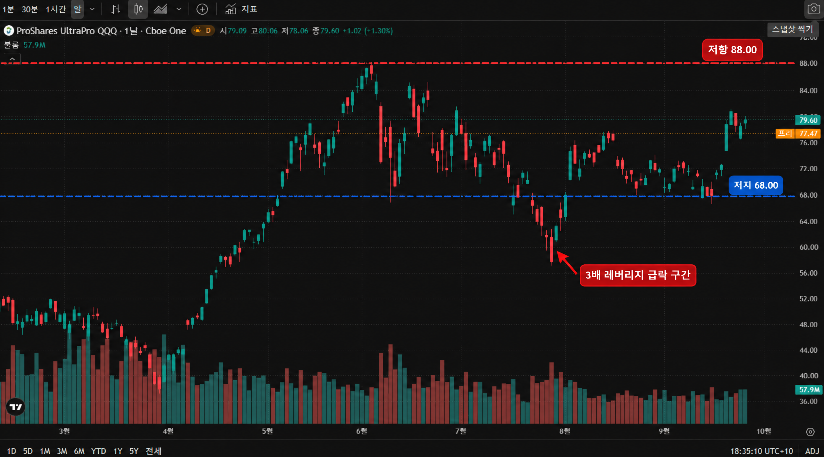Open time axis settings gear icon

(x=810, y=432)
